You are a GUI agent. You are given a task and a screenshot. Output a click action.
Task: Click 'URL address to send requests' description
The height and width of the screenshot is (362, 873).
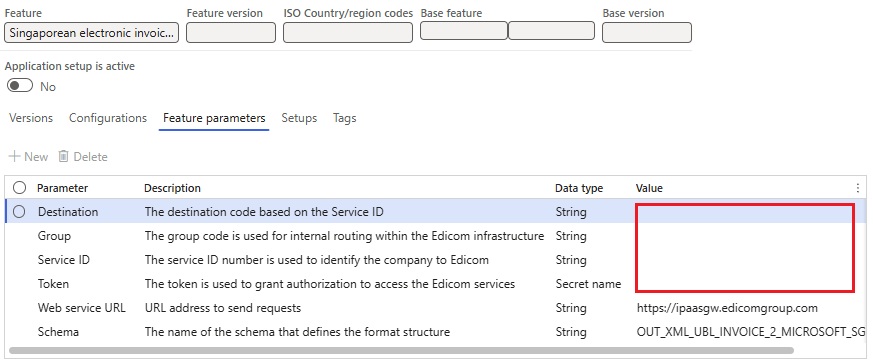(223, 308)
